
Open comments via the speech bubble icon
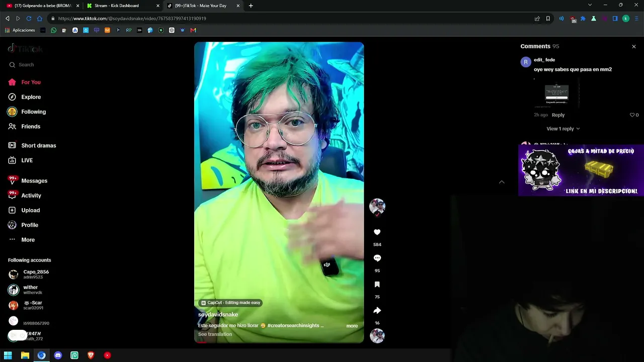click(x=377, y=258)
